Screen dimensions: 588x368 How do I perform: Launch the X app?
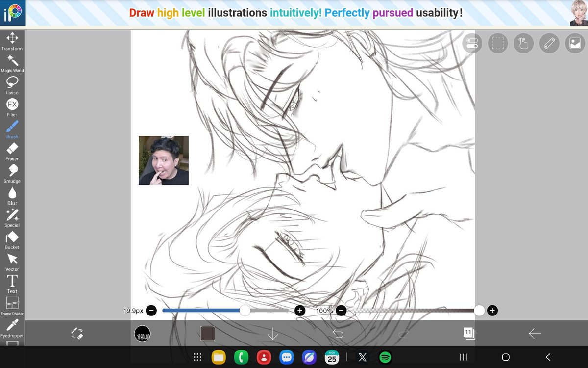[x=363, y=357]
